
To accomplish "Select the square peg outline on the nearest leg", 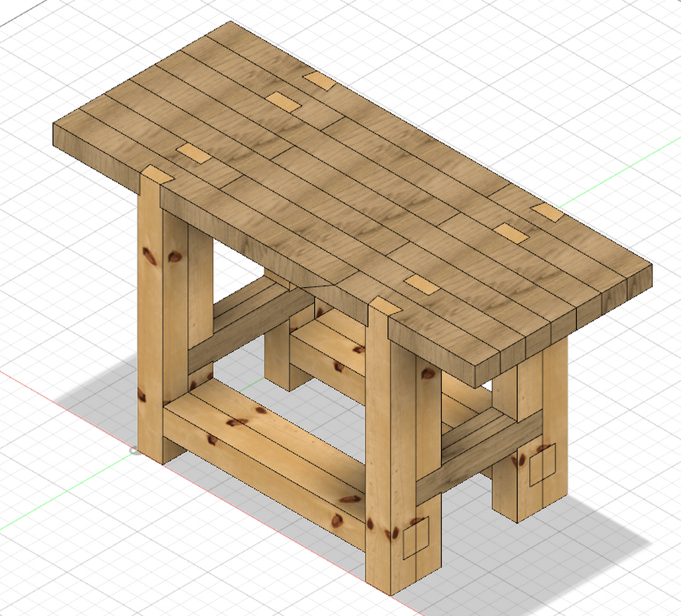I will coord(416,538).
